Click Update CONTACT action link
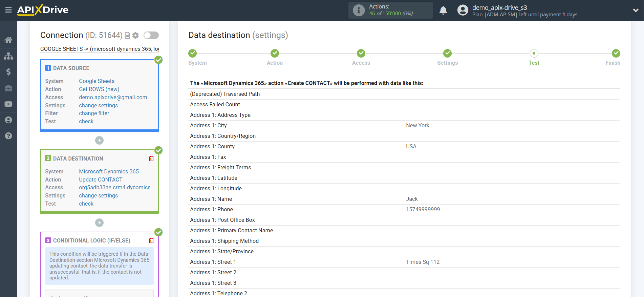The height and width of the screenshot is (297, 644). pos(101,179)
